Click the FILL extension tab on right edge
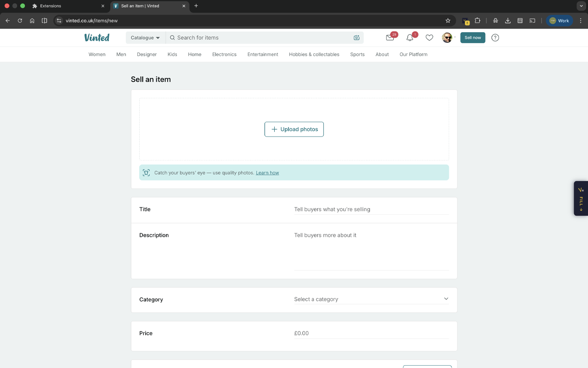Screen dimensions: 588x368 click(580, 198)
